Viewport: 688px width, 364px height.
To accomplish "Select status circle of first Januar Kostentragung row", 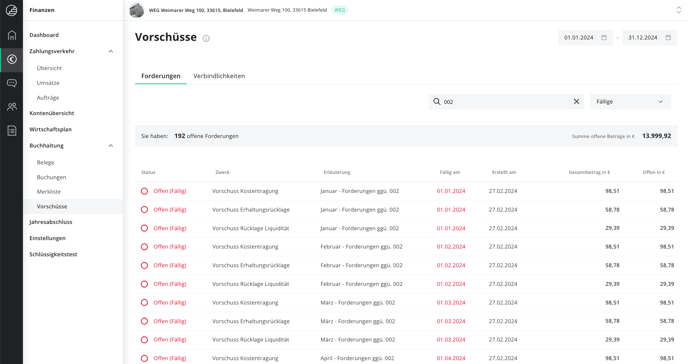I will [144, 191].
